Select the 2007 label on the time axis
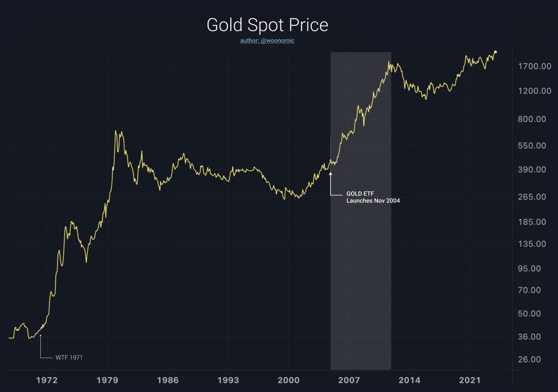 pyautogui.click(x=349, y=380)
